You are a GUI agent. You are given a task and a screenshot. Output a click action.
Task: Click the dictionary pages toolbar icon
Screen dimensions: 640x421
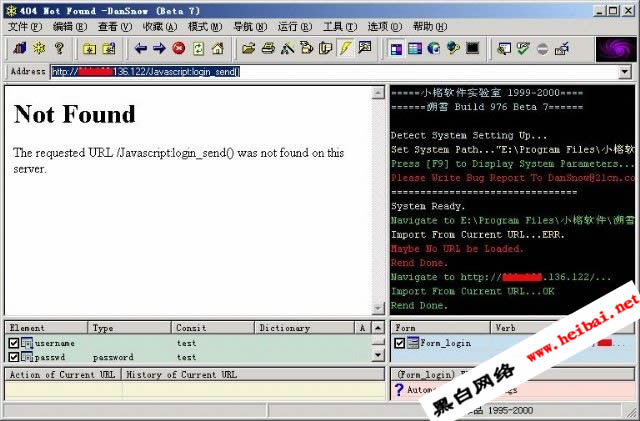(325, 48)
